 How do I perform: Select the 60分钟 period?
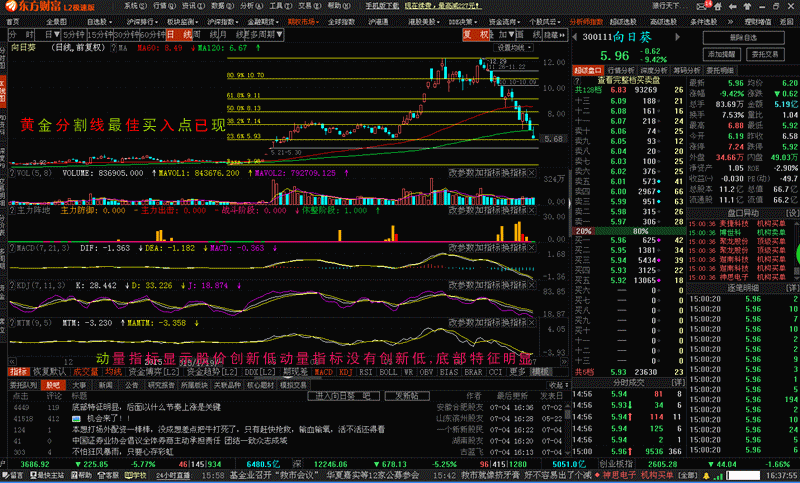pos(153,35)
